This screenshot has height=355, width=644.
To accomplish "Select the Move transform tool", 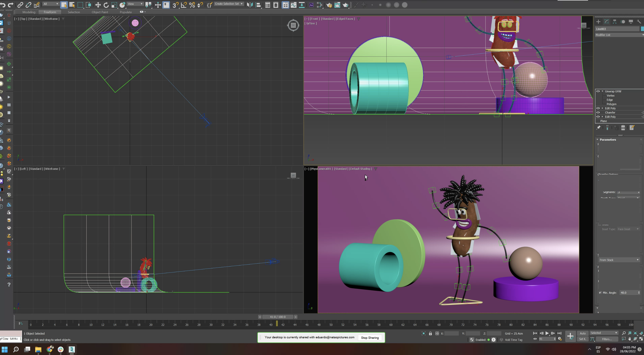I will pos(98,5).
